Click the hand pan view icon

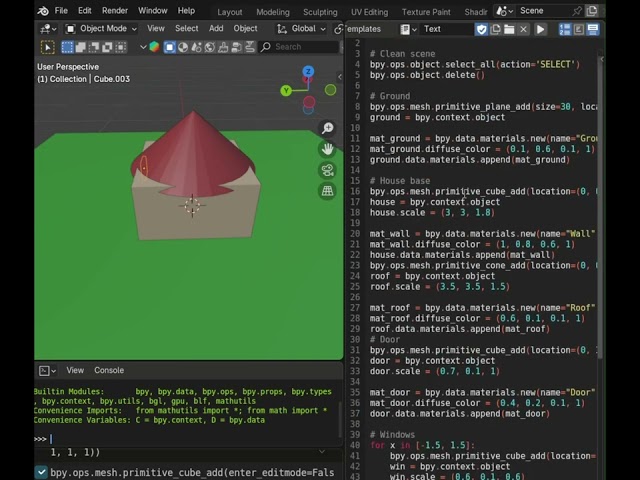point(327,149)
